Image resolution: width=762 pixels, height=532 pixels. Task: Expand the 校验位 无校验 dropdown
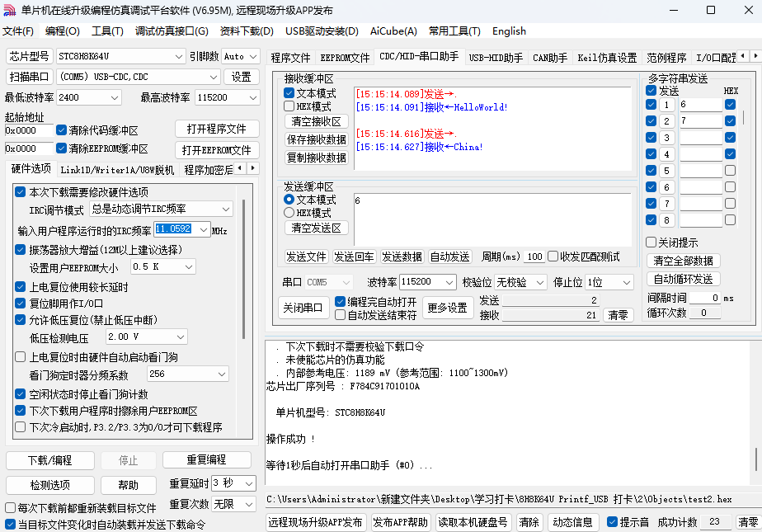click(540, 282)
